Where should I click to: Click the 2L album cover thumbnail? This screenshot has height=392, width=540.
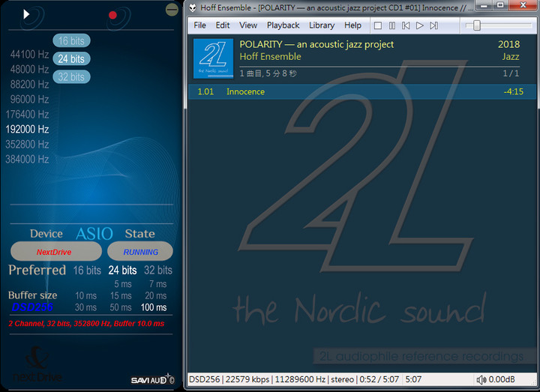213,58
